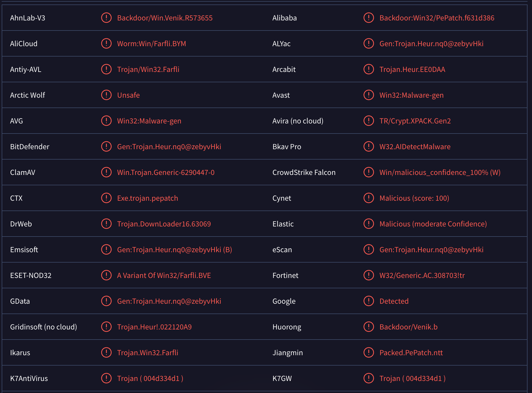532x393 pixels.
Task: Click the warning icon beside AhnLab-V3 detection
Action: (106, 18)
